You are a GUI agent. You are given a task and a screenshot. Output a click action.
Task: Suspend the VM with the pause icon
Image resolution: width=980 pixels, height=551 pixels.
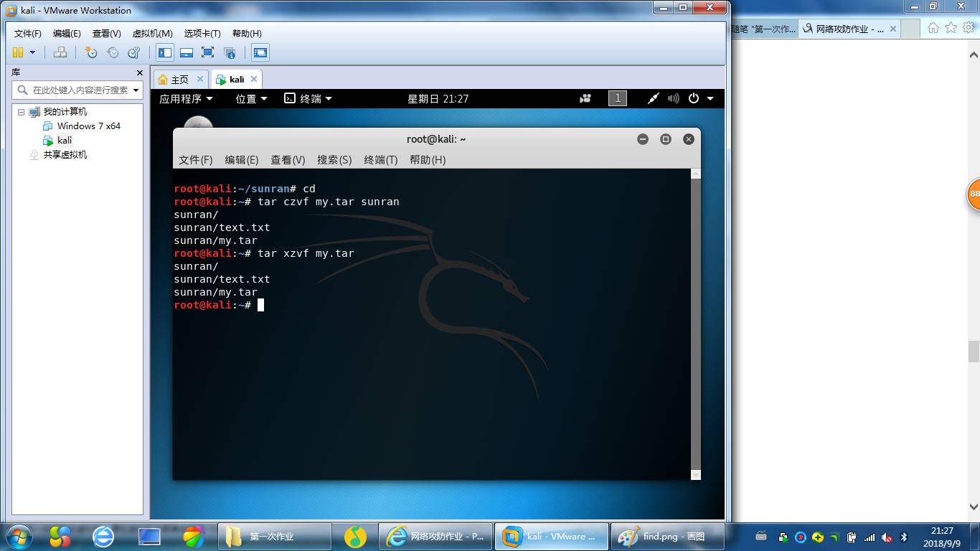pos(18,52)
